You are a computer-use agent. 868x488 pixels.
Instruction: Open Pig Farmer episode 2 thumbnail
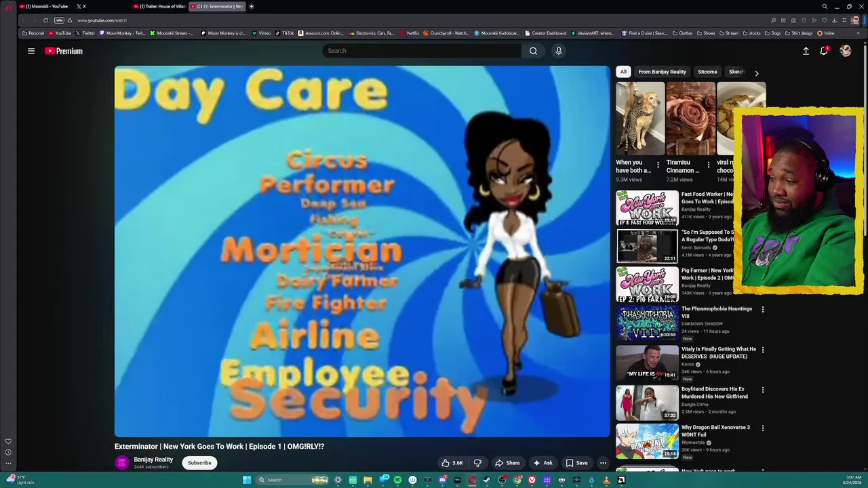(x=647, y=284)
